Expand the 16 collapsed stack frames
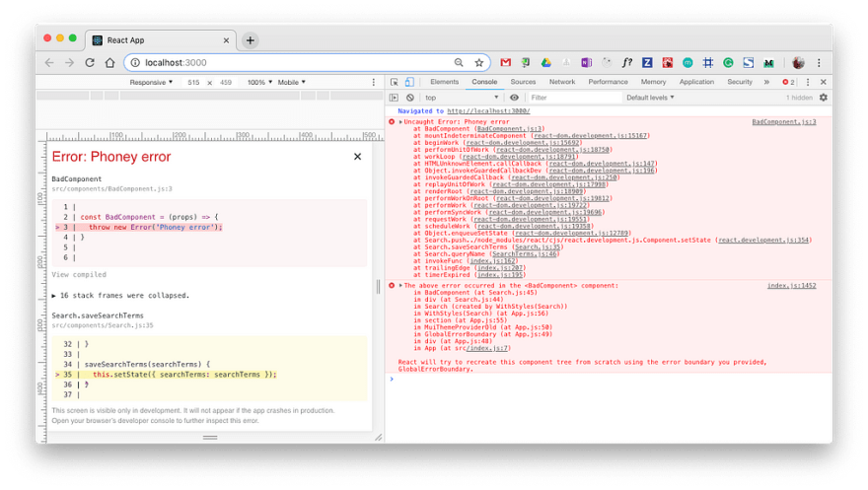Screen dimensions: 868x490 pos(120,296)
